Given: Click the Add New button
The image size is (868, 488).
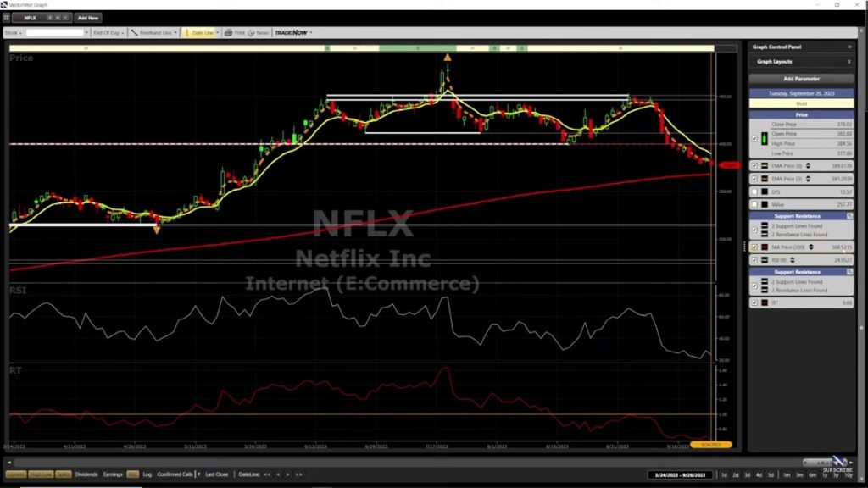Looking at the screenshot, I should (87, 17).
